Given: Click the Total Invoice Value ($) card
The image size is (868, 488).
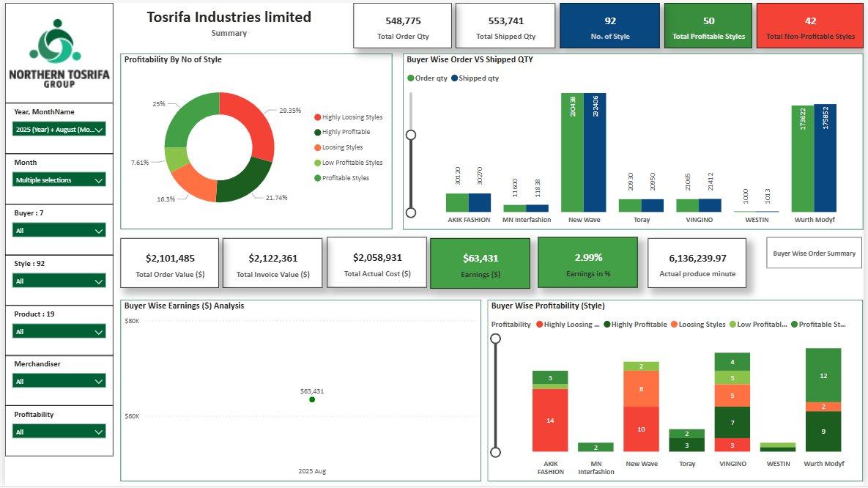Looking at the screenshot, I should click(272, 263).
